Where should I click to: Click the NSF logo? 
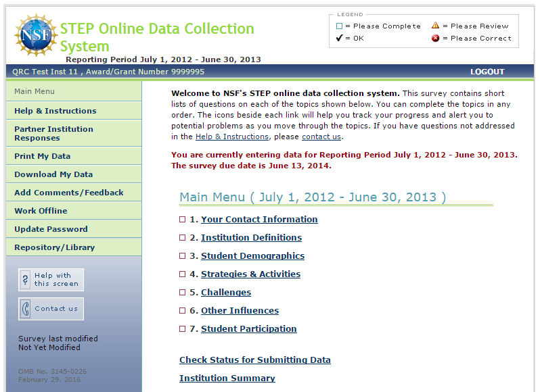36,34
